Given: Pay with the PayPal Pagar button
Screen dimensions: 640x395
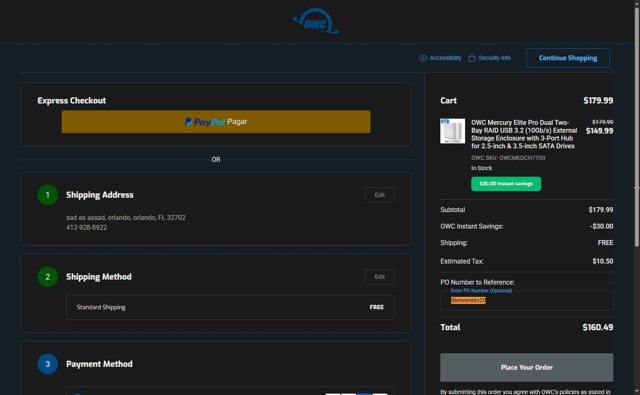Looking at the screenshot, I should tap(216, 122).
